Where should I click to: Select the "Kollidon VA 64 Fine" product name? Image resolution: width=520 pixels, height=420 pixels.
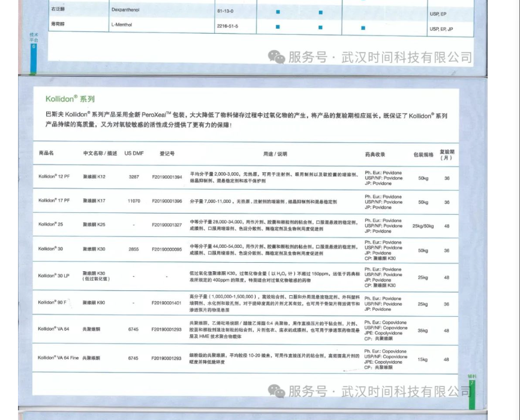[x=58, y=358]
